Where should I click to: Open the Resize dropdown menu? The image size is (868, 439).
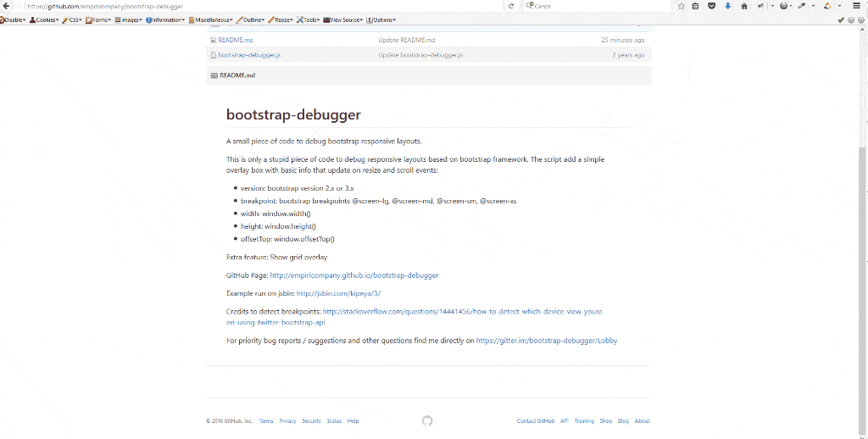(x=281, y=20)
